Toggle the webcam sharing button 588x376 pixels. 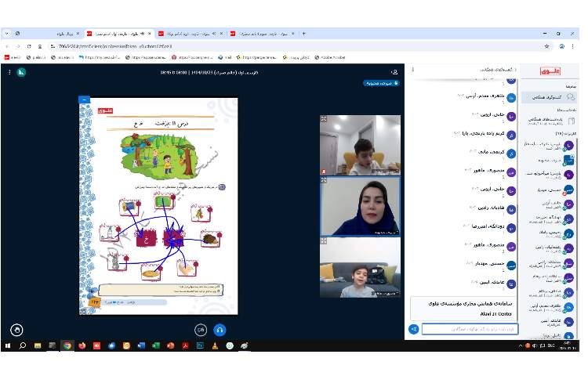pyautogui.click(x=201, y=330)
